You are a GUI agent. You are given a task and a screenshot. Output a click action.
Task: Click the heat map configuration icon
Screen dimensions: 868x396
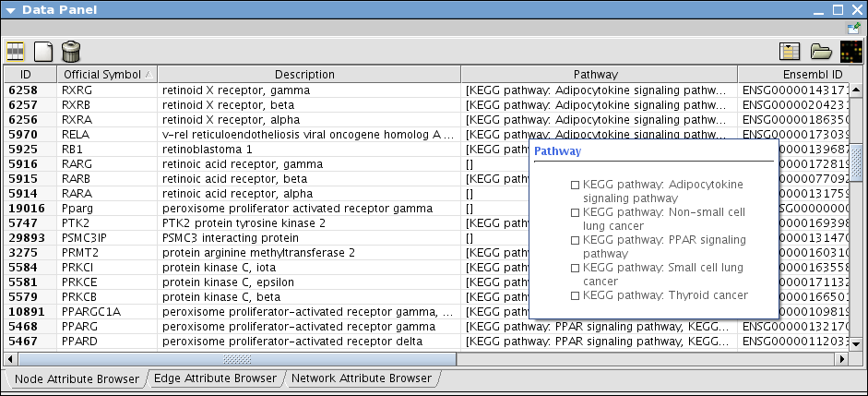[x=850, y=52]
